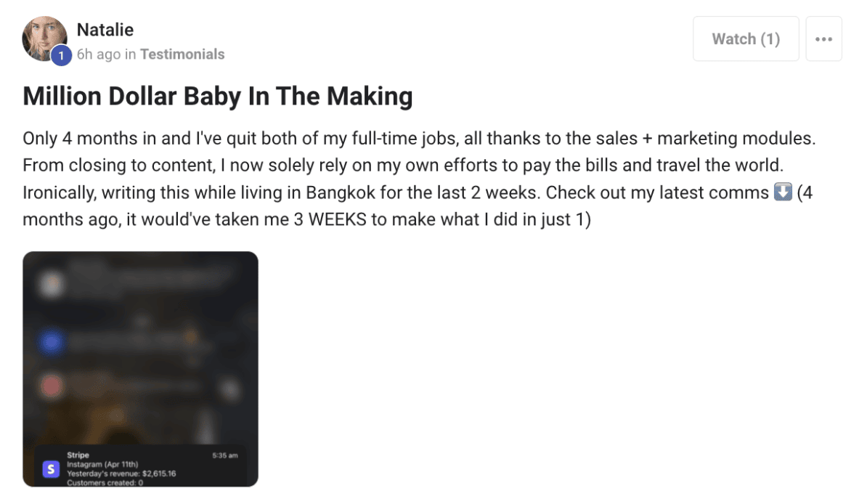867x504 pixels.
Task: Enlarge the attached Stripe screenshot thumbnail
Action: click(x=140, y=369)
